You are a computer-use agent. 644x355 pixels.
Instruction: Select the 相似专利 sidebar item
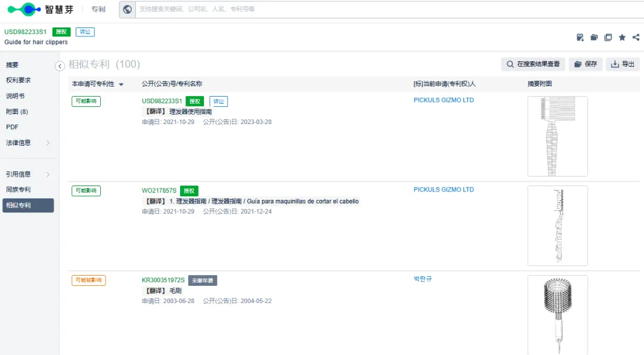click(28, 205)
